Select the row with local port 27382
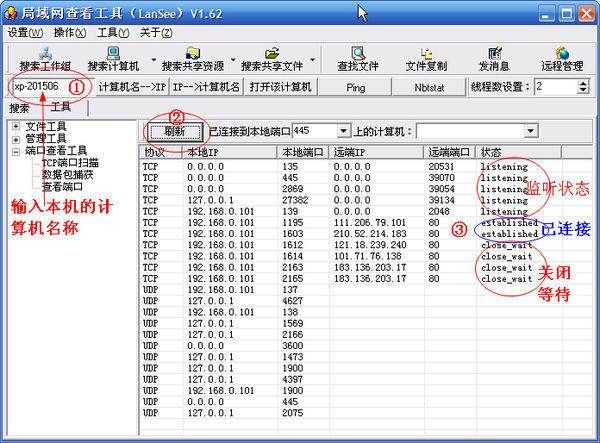This screenshot has height=443, width=600. coord(365,200)
